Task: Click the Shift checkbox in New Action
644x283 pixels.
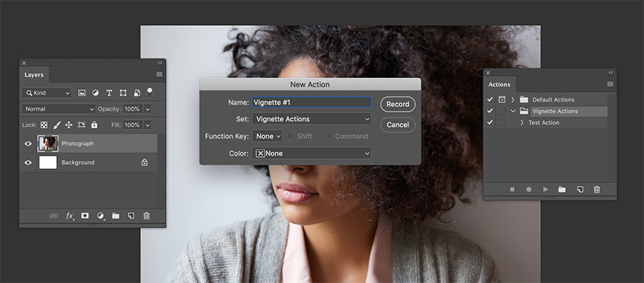Action: tap(291, 136)
